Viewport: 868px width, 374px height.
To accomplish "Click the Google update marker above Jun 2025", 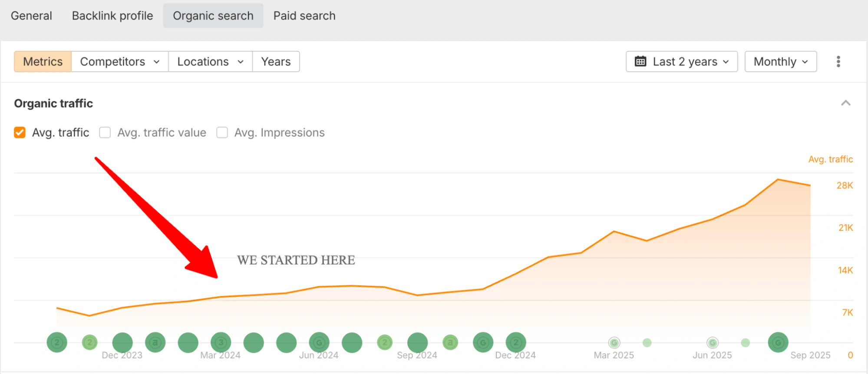I will (712, 343).
